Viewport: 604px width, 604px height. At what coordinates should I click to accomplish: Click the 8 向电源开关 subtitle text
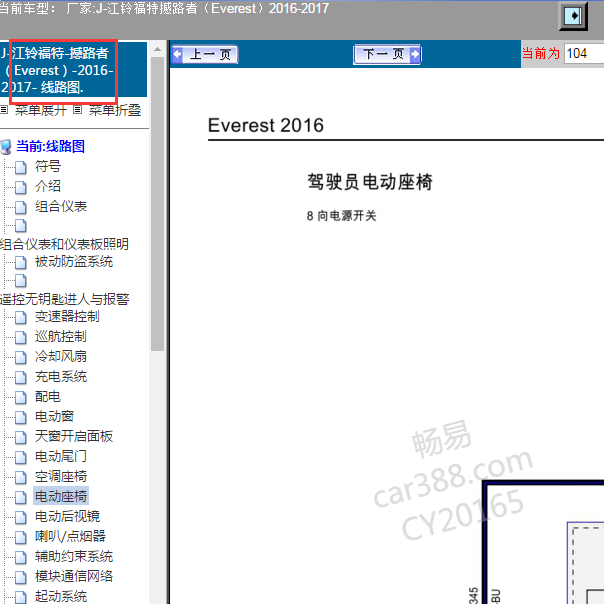341,216
